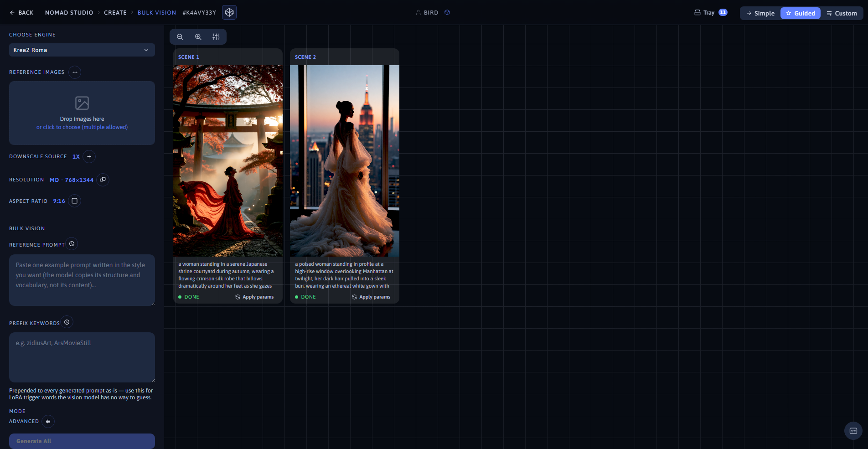
Task: Increase downscale source with plus button
Action: (x=89, y=156)
